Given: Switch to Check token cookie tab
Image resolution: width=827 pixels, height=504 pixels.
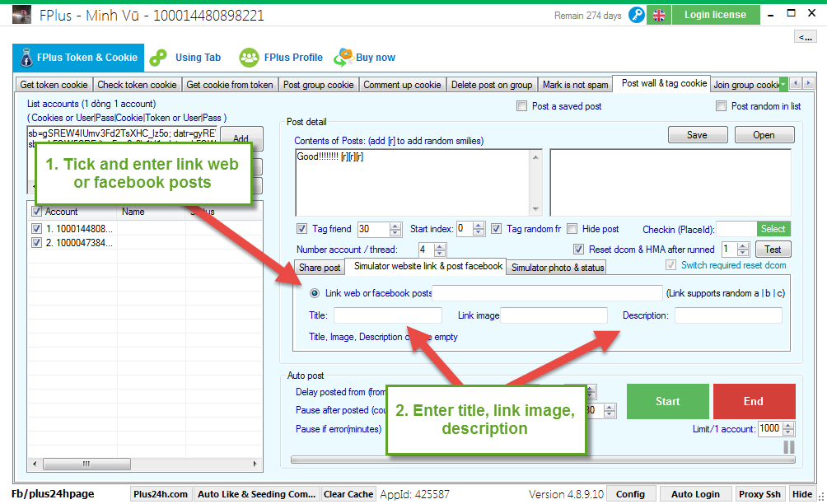Looking at the screenshot, I should (x=137, y=85).
